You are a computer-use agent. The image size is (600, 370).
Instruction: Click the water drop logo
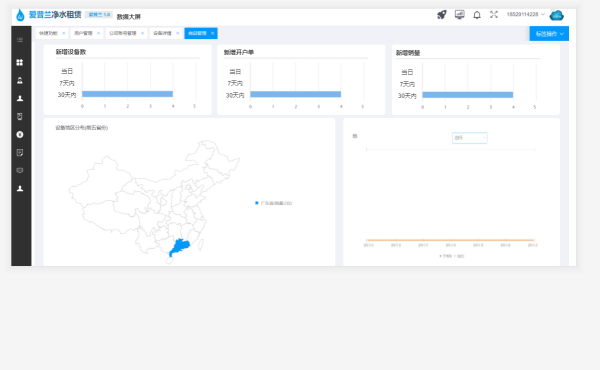click(20, 15)
